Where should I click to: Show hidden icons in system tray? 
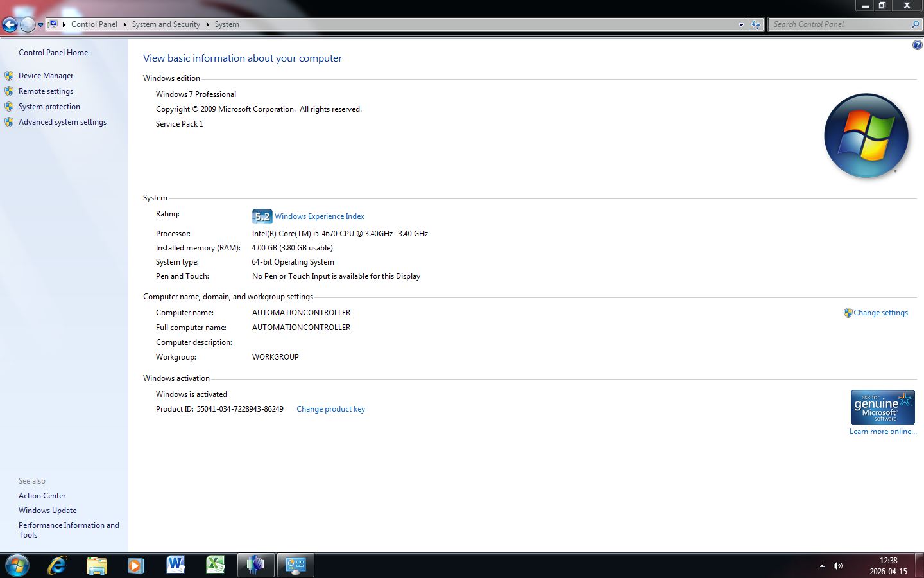[822, 566]
